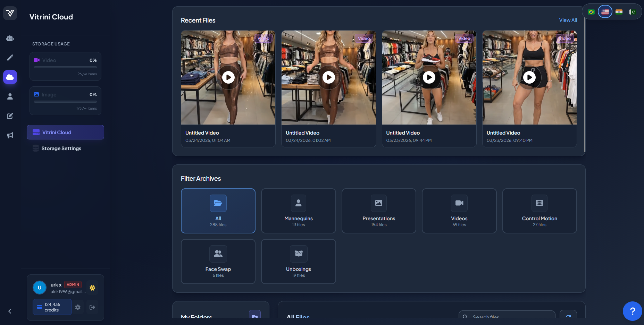Filter archives by Videos
This screenshot has height=325, width=644.
pos(459,211)
